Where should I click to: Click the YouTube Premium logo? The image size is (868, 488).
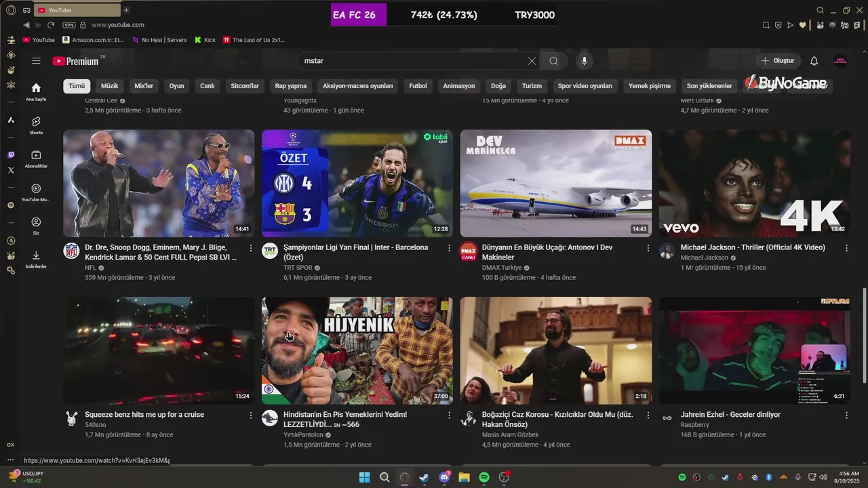(76, 61)
